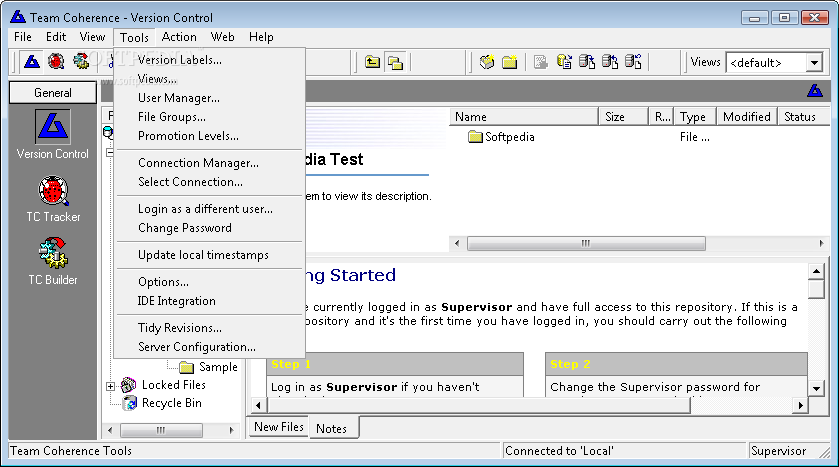Screen dimensions: 839x467
Task: Click the greyed document toolbar icon
Action: pos(540,63)
